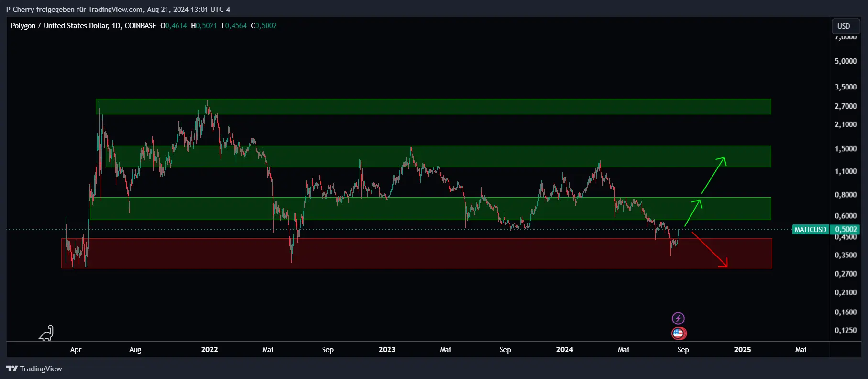Viewport: 868px width, 379px height.
Task: Click the 2022 label on time axis
Action: coord(210,350)
